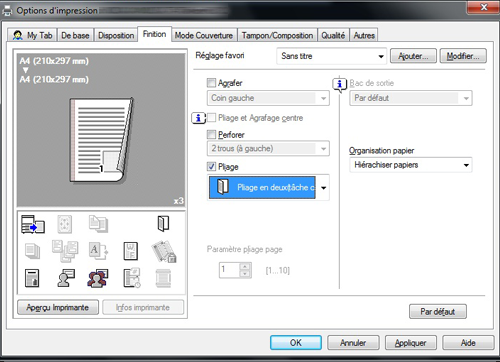This screenshot has height=362, width=500.
Task: Click the Aperçu Imprimante button
Action: click(x=58, y=307)
